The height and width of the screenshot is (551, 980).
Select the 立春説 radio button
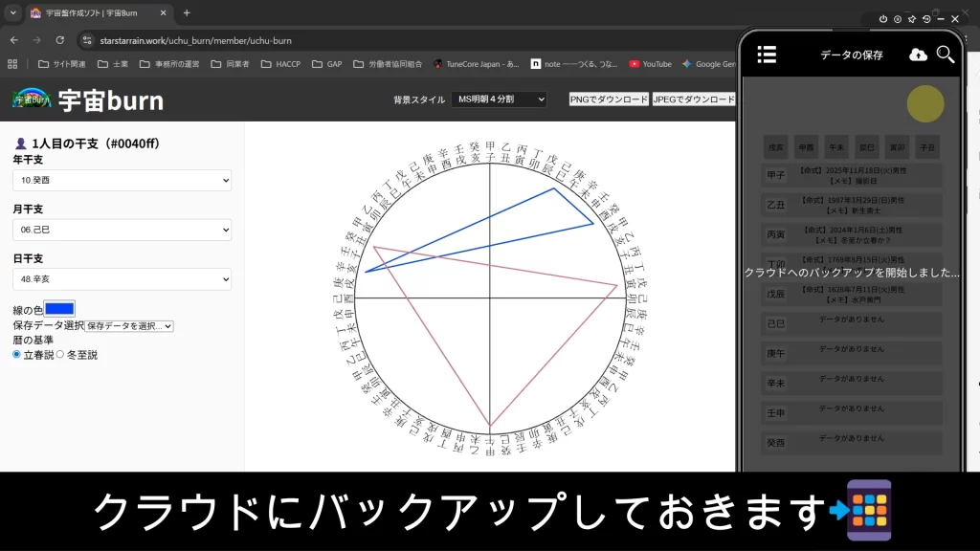[x=17, y=354]
